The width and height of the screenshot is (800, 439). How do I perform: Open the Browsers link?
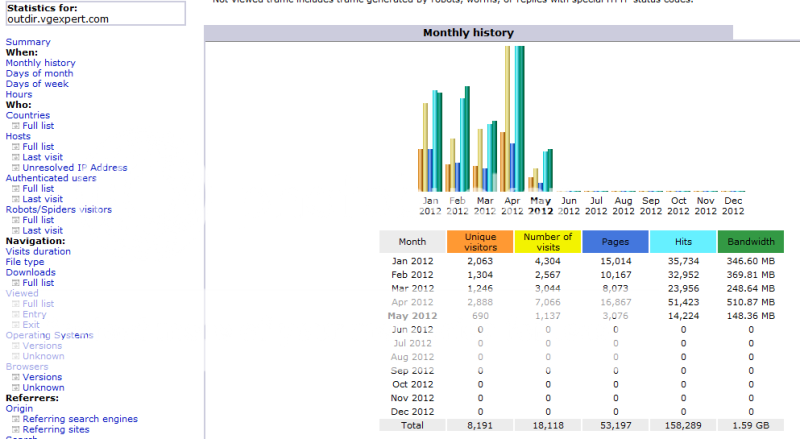pyautogui.click(x=27, y=367)
